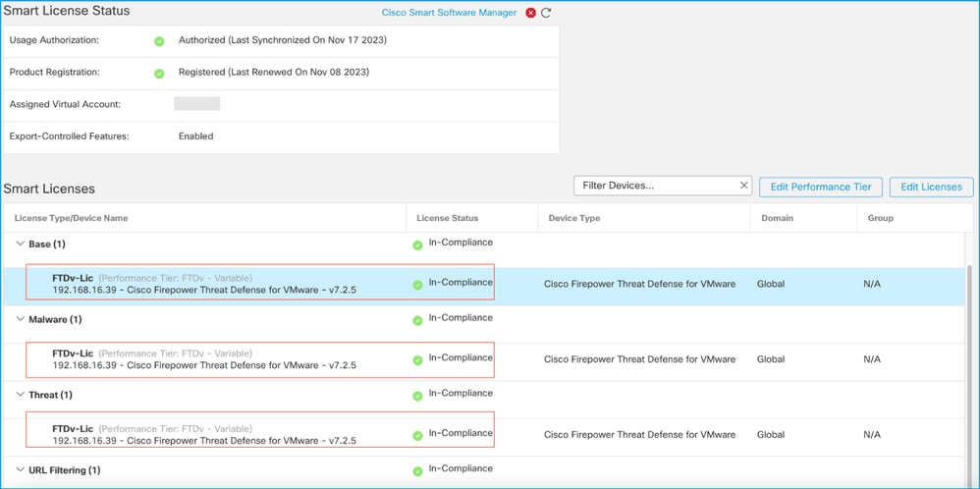
Task: Click the N/A group cell in the Base row
Action: point(872,284)
